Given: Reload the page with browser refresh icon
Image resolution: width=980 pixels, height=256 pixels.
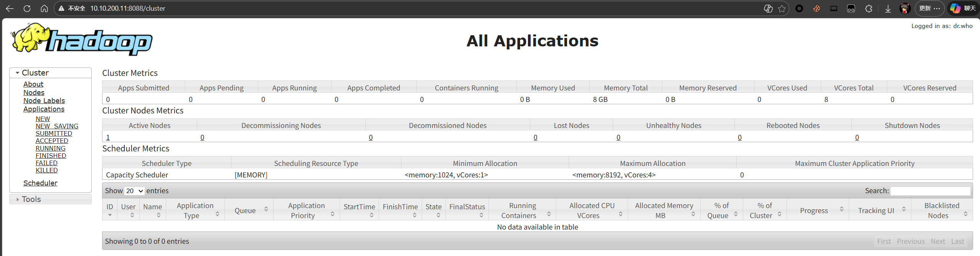Looking at the screenshot, I should point(27,8).
